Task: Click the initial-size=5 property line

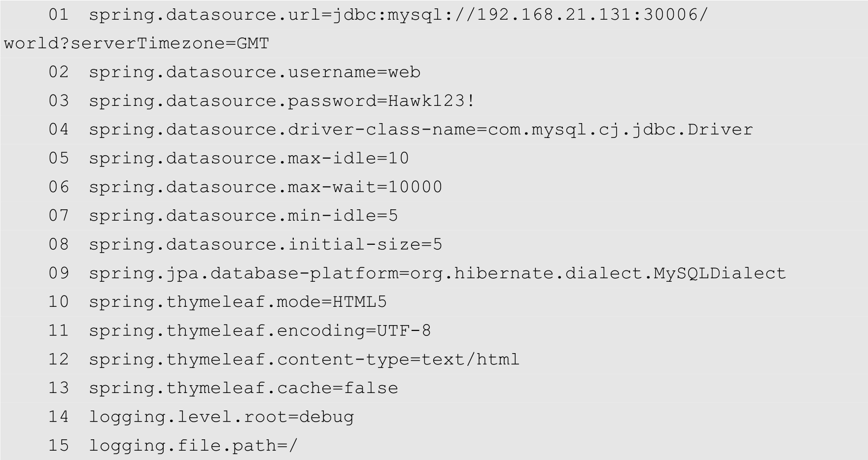Action: pyautogui.click(x=265, y=244)
